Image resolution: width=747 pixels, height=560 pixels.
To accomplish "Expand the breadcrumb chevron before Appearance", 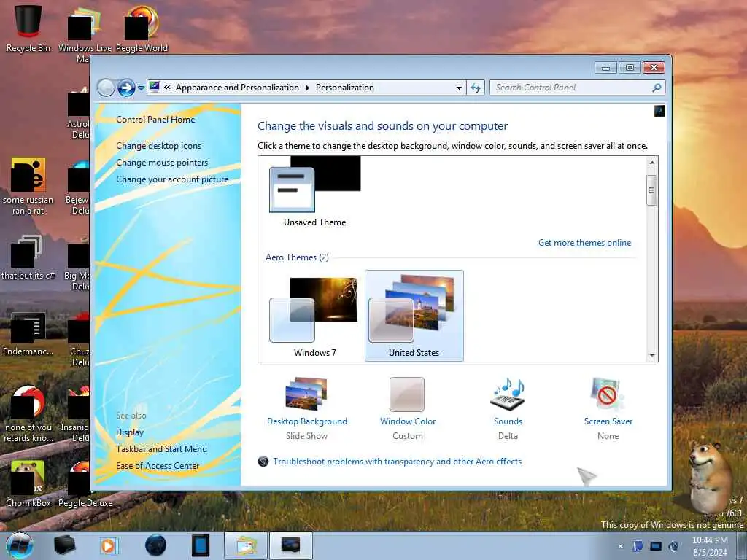I will [x=167, y=87].
